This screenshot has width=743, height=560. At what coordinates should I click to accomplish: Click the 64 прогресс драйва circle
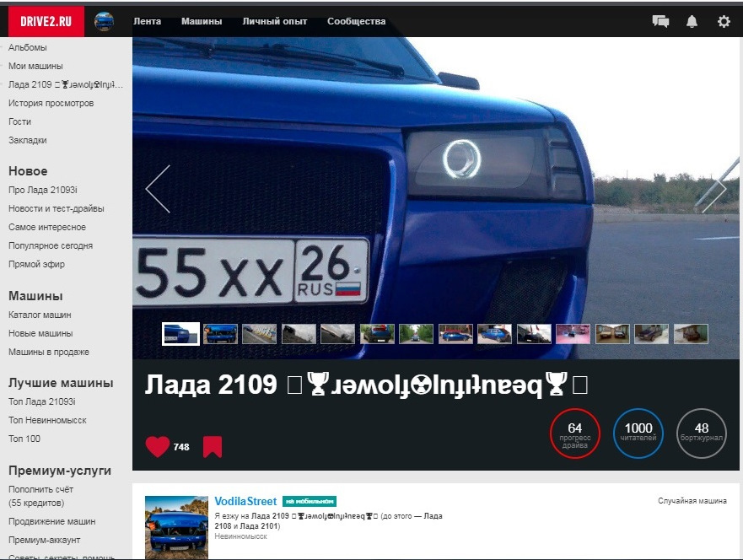575,433
